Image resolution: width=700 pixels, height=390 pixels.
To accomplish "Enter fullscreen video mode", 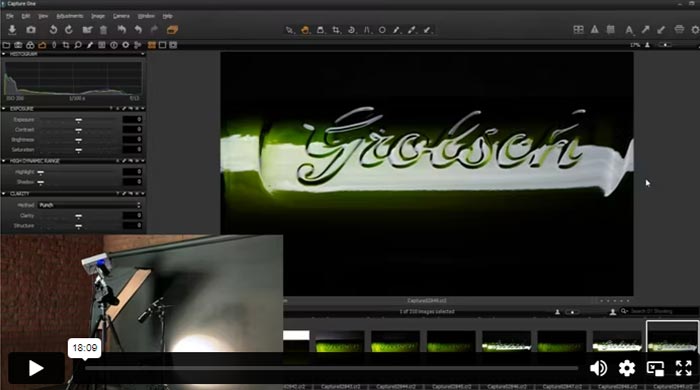I will (683, 368).
